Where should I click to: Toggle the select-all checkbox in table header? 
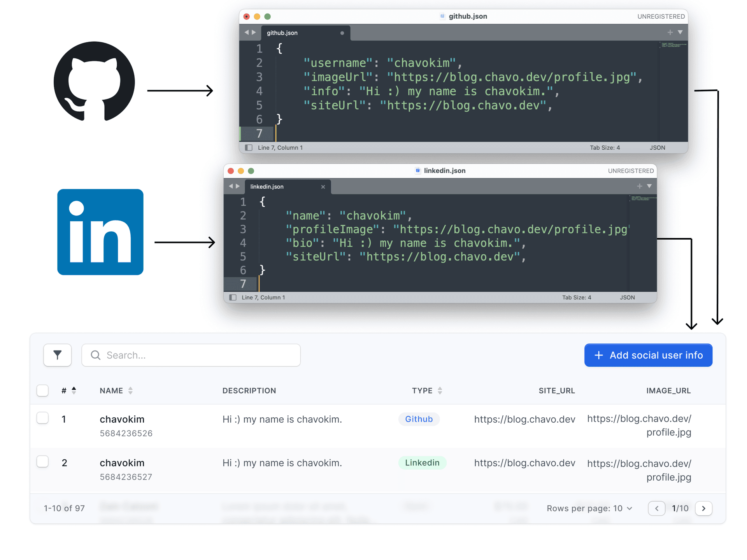(x=42, y=390)
